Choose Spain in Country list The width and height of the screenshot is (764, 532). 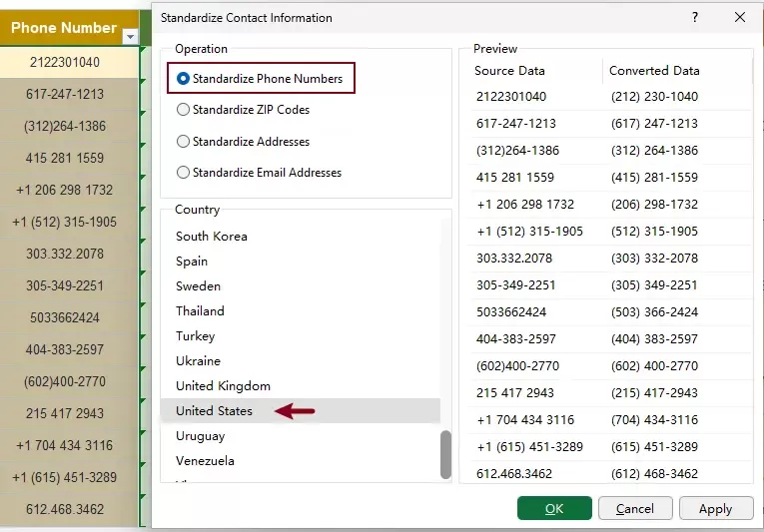(301, 262)
